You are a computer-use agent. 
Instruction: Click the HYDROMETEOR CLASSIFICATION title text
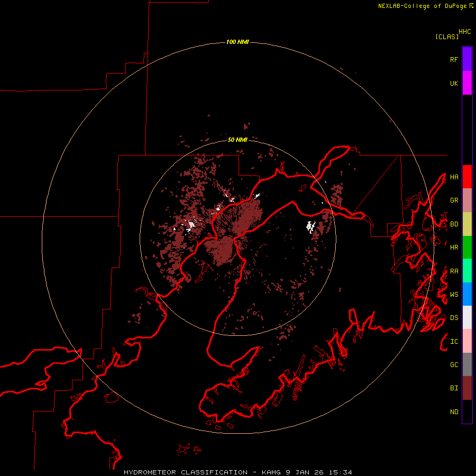(186, 472)
